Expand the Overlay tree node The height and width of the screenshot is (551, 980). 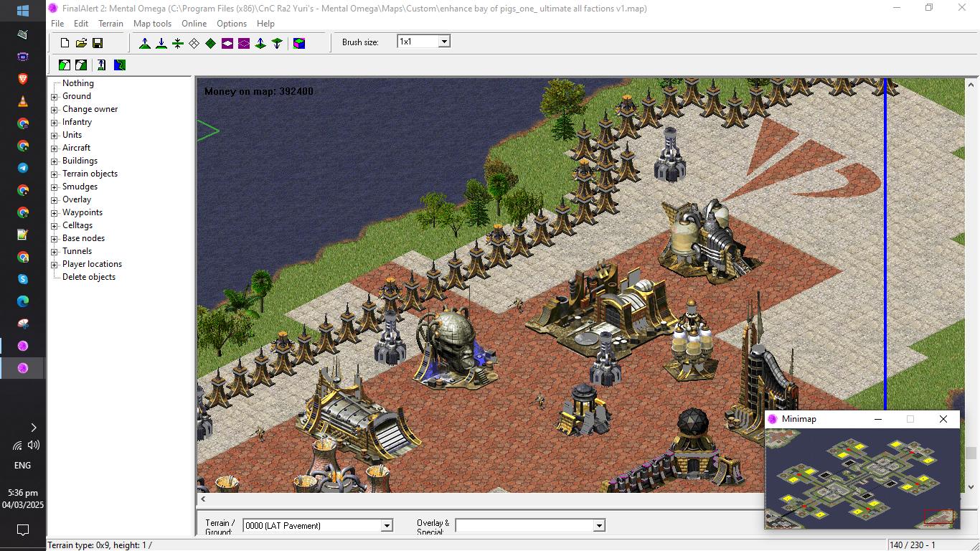coord(55,199)
